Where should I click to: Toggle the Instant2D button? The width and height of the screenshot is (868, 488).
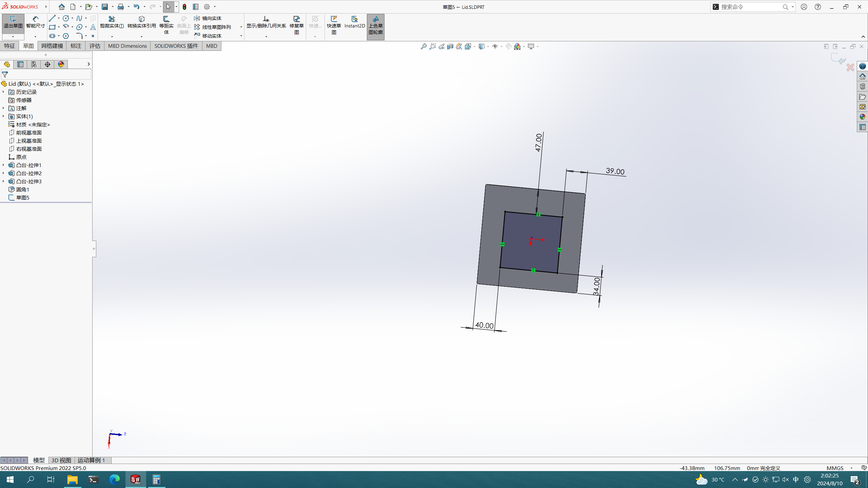coord(354,22)
